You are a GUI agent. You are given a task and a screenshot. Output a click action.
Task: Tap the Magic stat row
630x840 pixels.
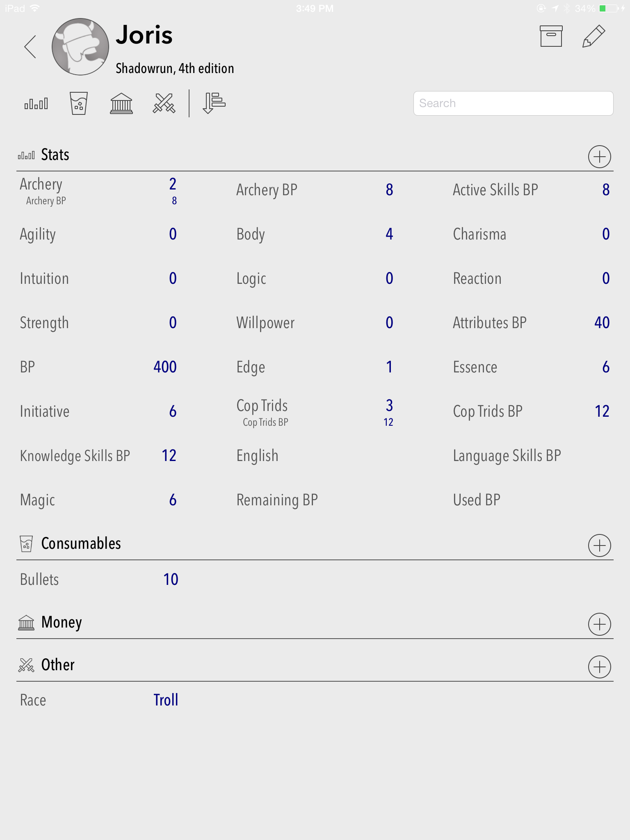pyautogui.click(x=98, y=500)
